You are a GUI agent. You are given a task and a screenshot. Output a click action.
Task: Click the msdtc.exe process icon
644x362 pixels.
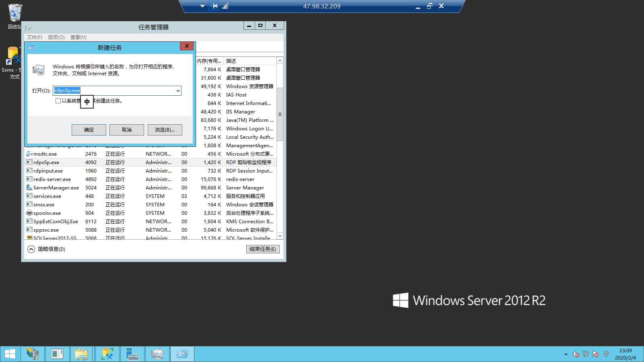29,154
